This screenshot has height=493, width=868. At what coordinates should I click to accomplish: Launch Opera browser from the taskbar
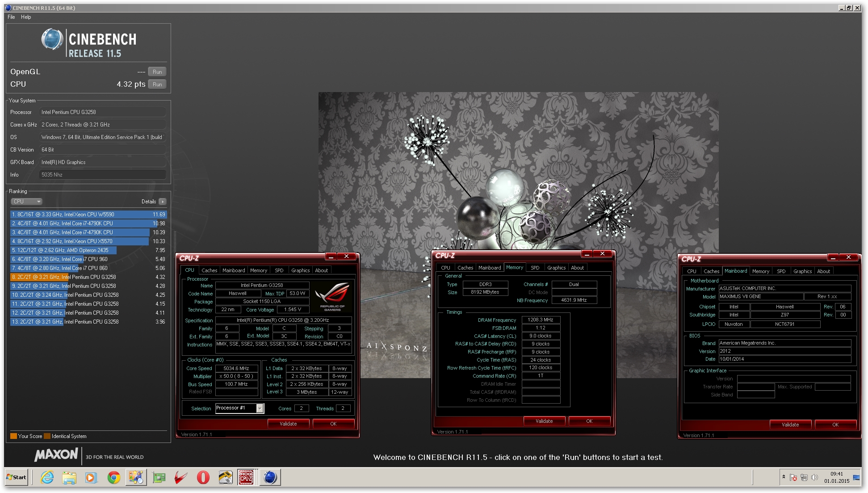(x=203, y=477)
